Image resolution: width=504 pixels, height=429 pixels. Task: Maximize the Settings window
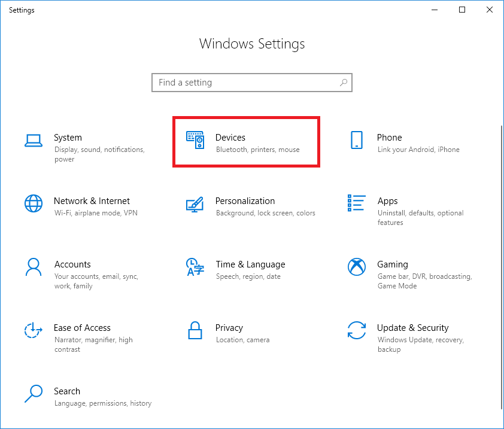click(462, 10)
